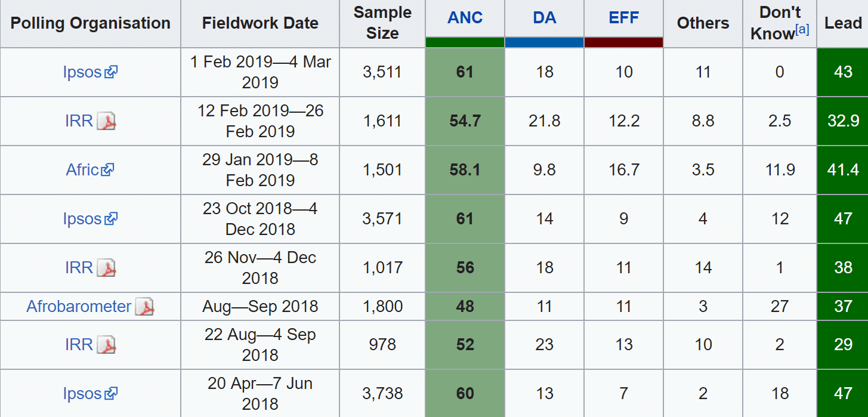The image size is (868, 417).
Task: Open the ANC party link in header
Action: point(465,17)
